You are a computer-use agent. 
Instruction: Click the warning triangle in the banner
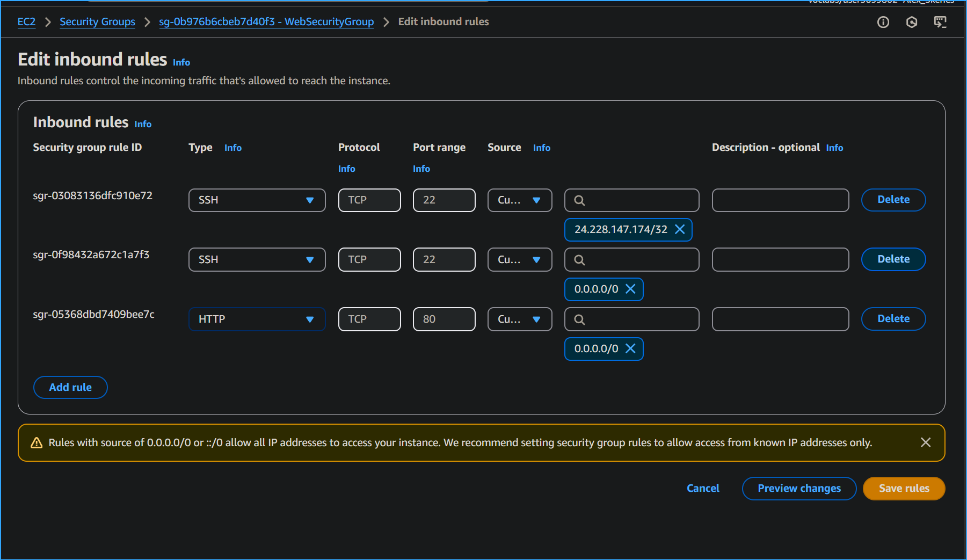pos(35,442)
